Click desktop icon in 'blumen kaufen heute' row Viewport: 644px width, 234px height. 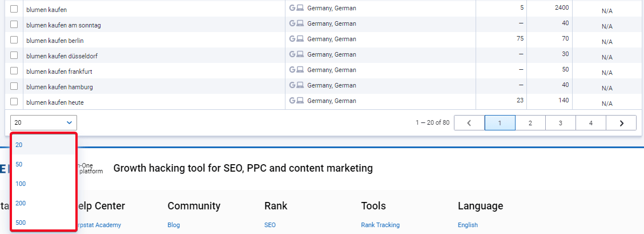[300, 100]
